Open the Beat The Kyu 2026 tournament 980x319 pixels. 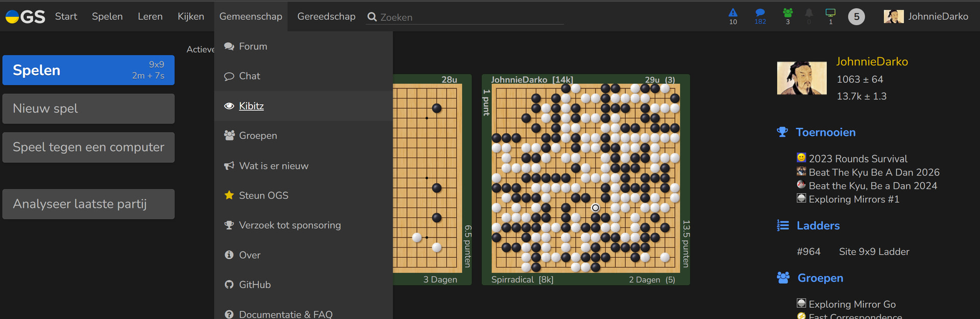tap(874, 173)
